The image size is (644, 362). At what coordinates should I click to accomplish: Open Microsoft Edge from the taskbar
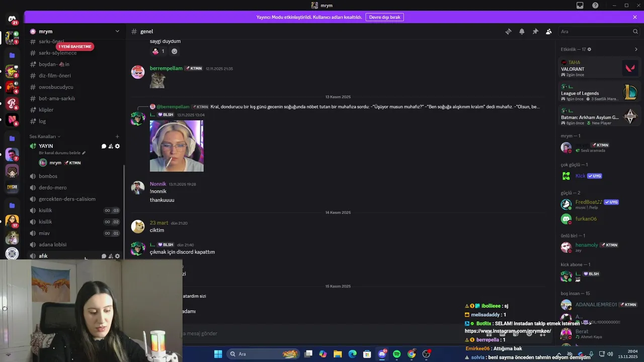pyautogui.click(x=353, y=354)
